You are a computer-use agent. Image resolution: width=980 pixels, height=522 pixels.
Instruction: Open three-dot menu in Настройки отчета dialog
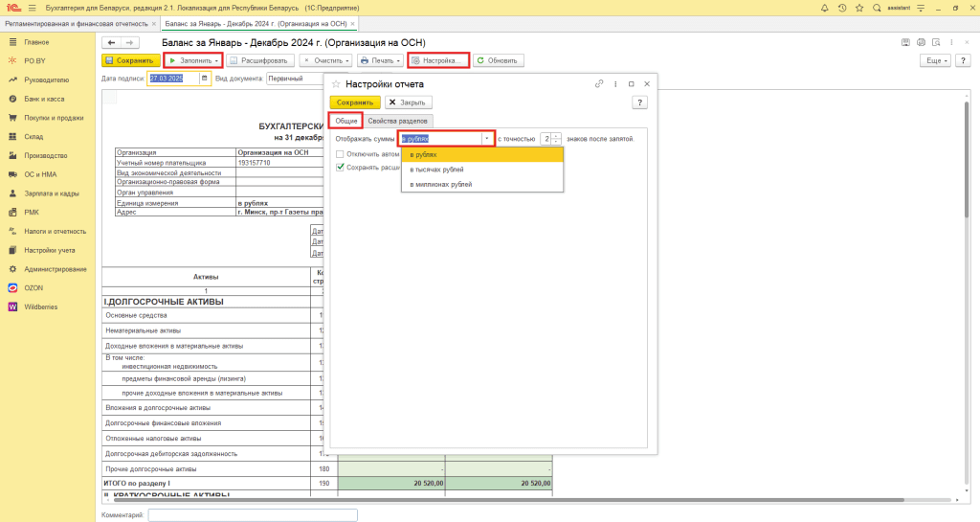615,83
